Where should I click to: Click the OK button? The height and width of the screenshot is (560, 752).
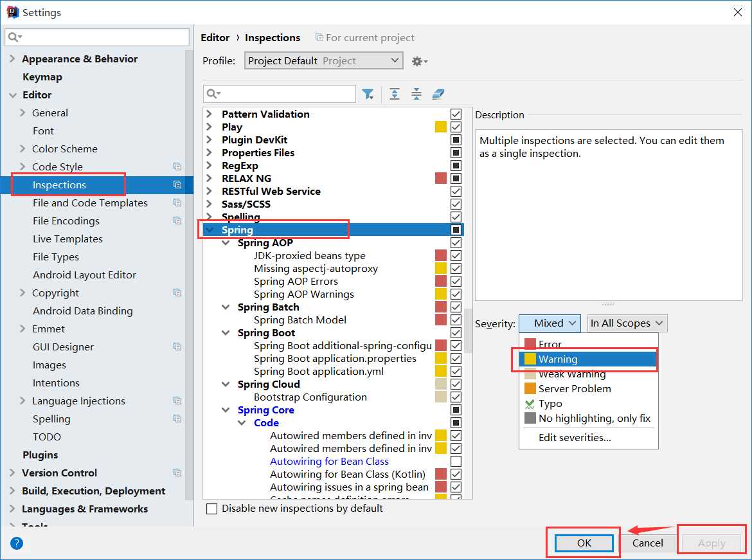point(584,543)
